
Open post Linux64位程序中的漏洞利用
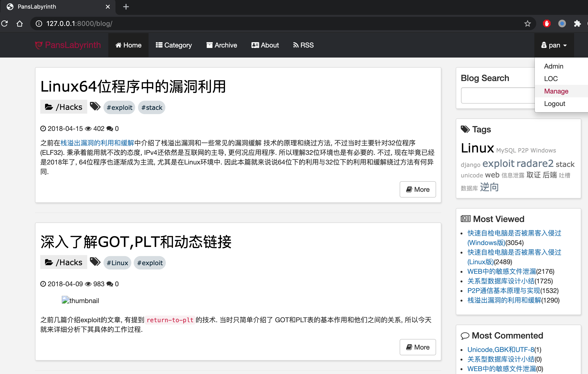point(133,87)
